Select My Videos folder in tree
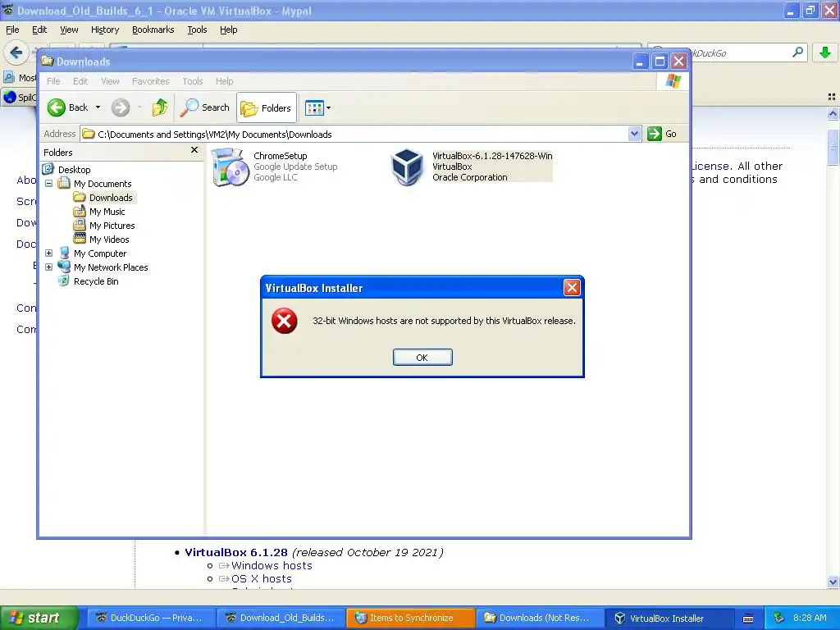The image size is (840, 630). tap(109, 240)
